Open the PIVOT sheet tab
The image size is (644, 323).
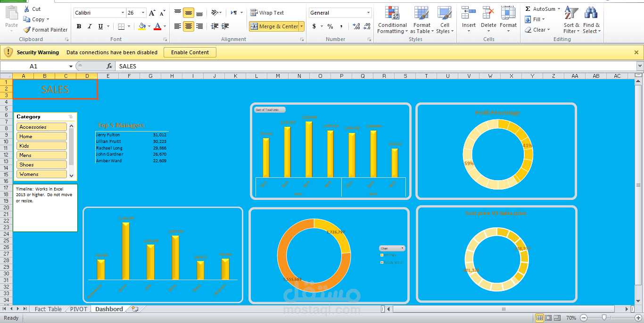pyautogui.click(x=79, y=309)
